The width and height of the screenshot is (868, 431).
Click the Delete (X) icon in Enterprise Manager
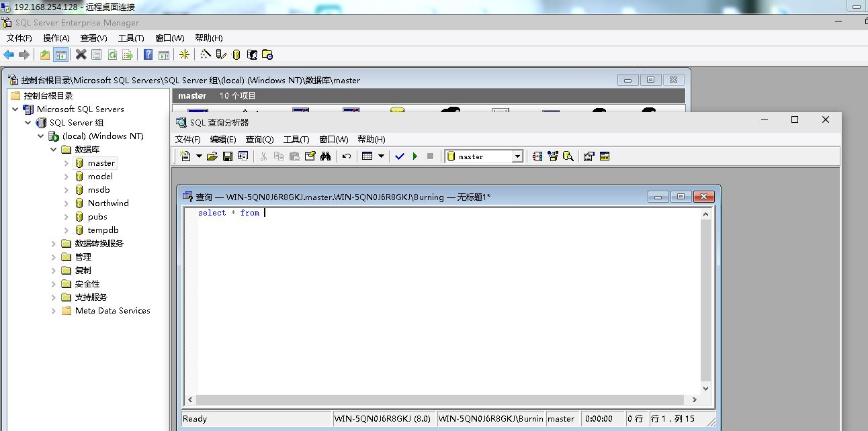click(81, 55)
